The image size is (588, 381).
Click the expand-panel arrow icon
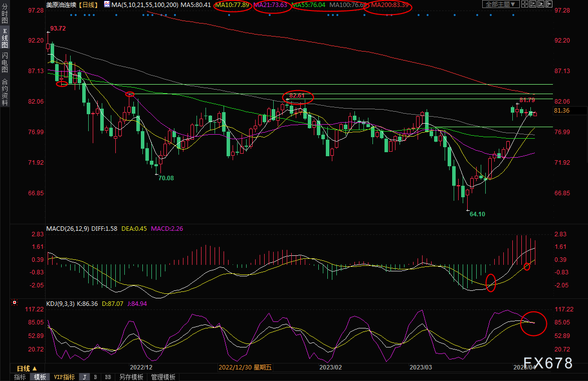click(548, 4)
